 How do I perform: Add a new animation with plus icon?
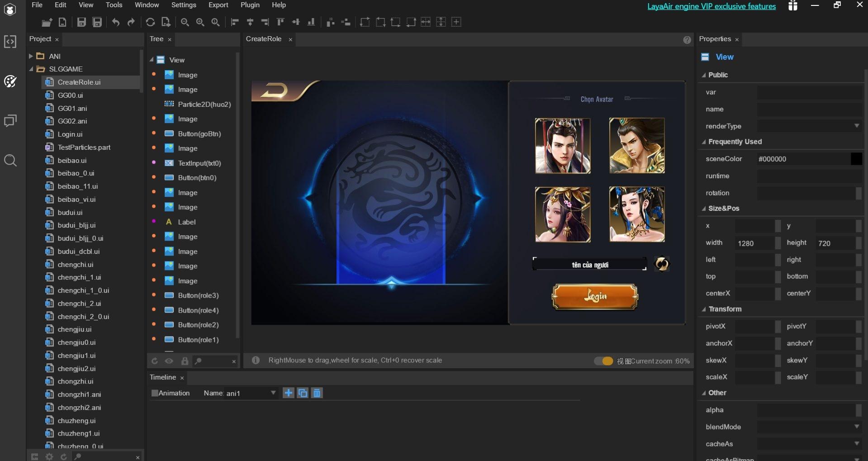288,393
